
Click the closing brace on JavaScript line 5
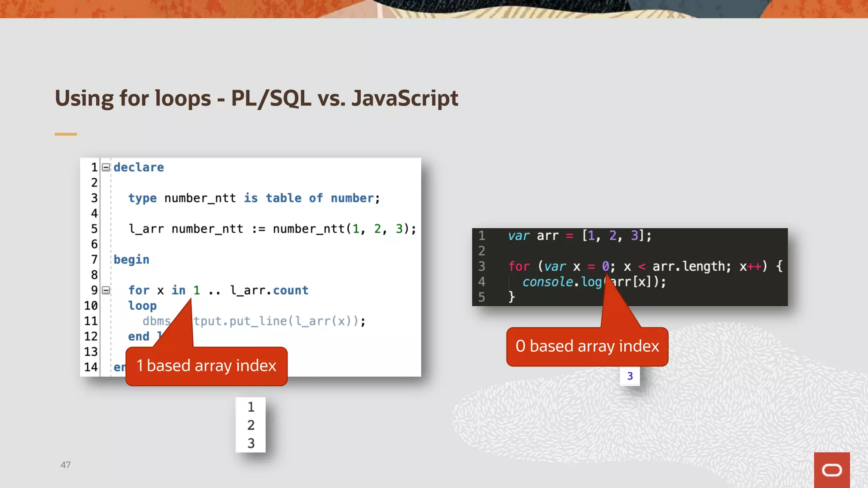click(512, 297)
